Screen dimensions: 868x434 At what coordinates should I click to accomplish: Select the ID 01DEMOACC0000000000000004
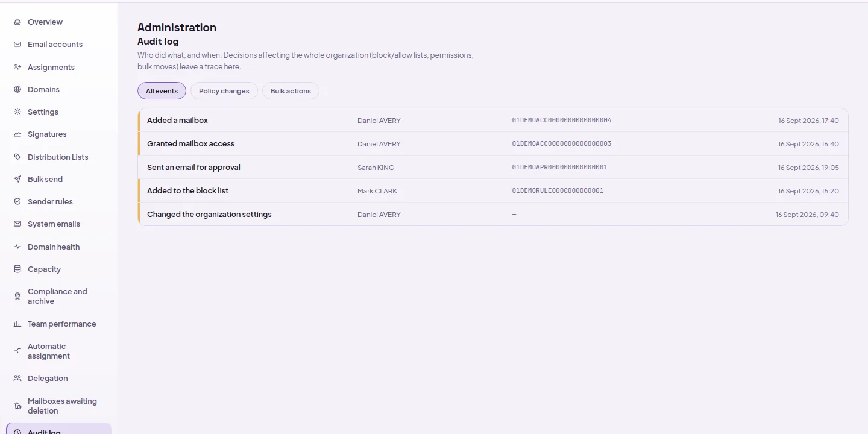coord(562,121)
